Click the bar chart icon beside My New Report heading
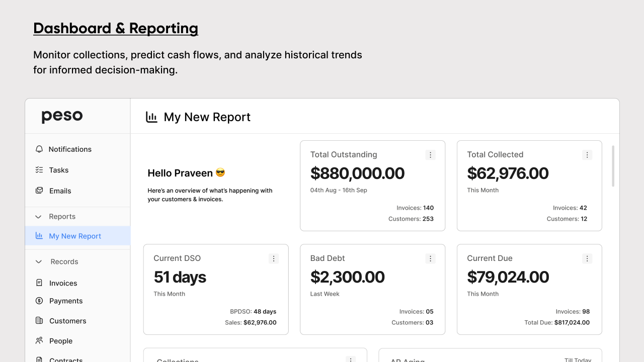 tap(151, 117)
